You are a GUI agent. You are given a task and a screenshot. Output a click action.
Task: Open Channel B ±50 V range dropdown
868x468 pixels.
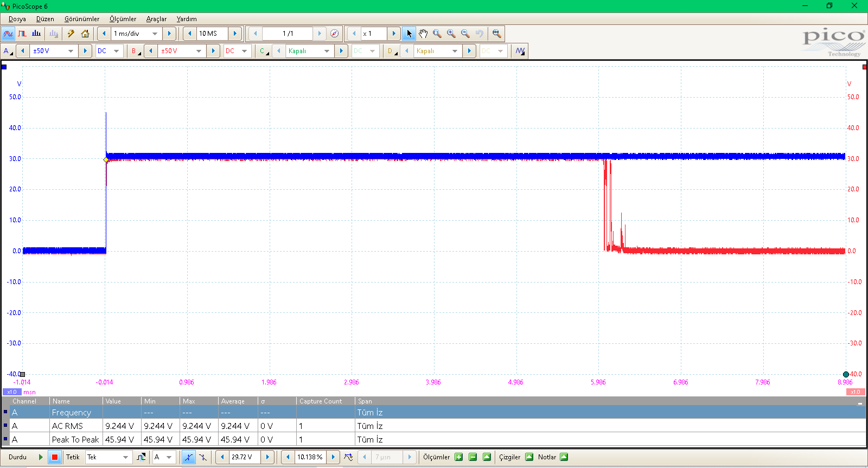[199, 51]
